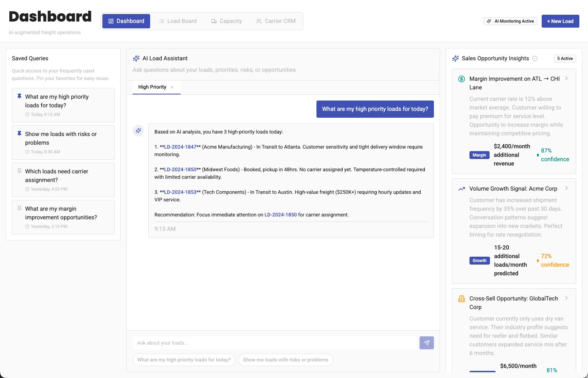Switch to the Load Board tab

click(x=178, y=21)
